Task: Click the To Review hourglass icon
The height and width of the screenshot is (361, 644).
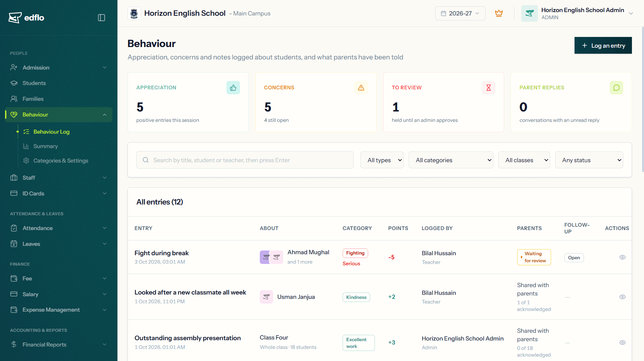Action: (x=489, y=88)
